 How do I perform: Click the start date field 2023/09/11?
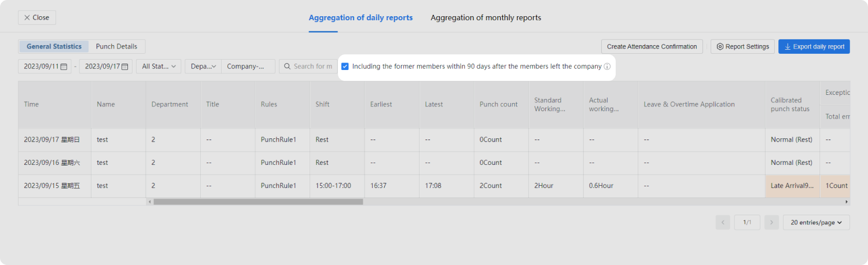[45, 67]
